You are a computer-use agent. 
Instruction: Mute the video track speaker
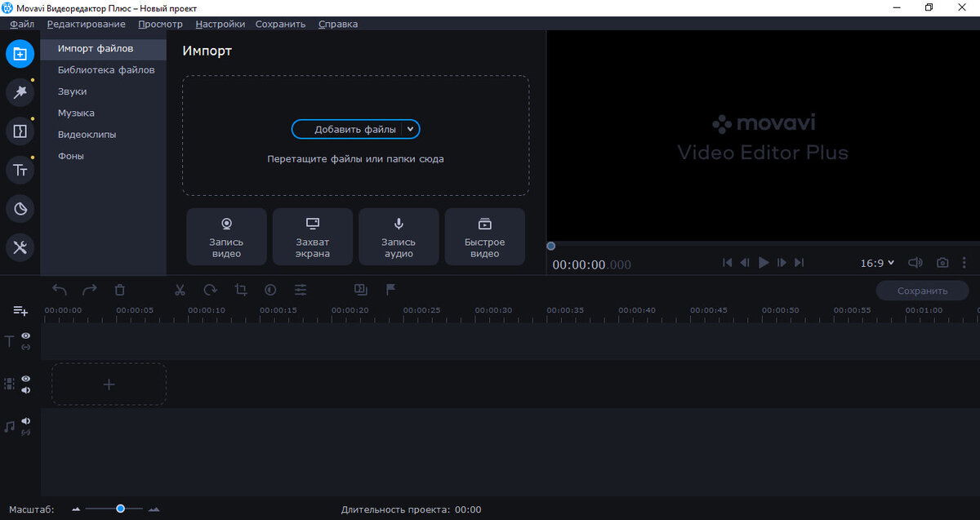(x=26, y=390)
